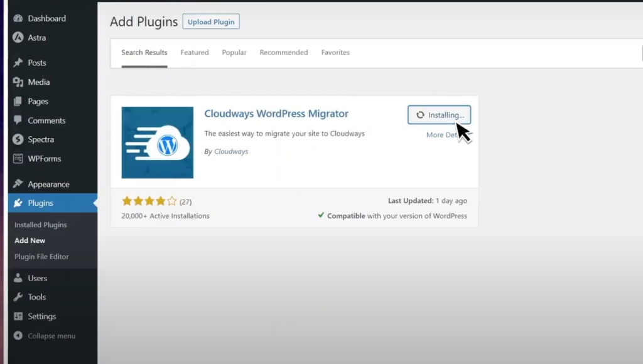Image resolution: width=643 pixels, height=364 pixels.
Task: Open Plugin File Editor submenu item
Action: click(41, 257)
